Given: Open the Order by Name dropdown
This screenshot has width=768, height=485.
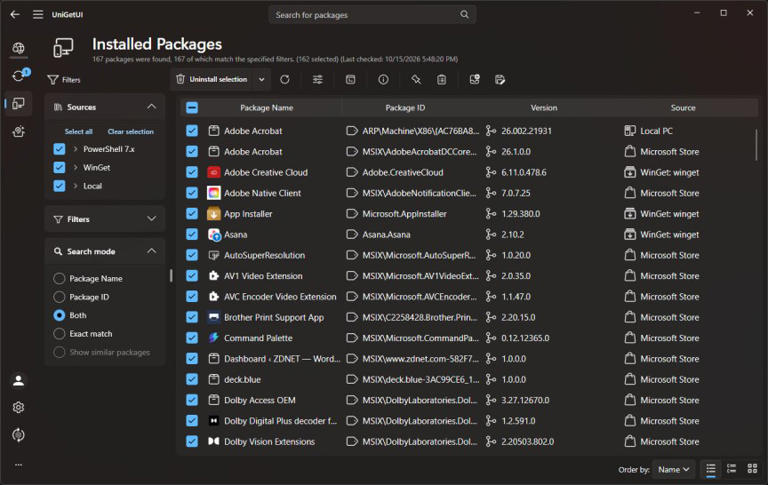Looking at the screenshot, I should pyautogui.click(x=674, y=469).
